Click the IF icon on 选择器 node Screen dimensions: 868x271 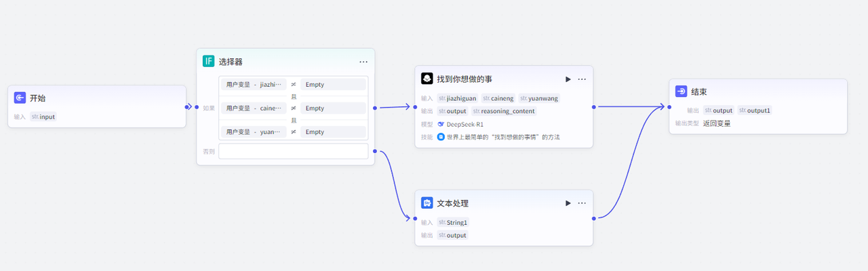point(208,61)
